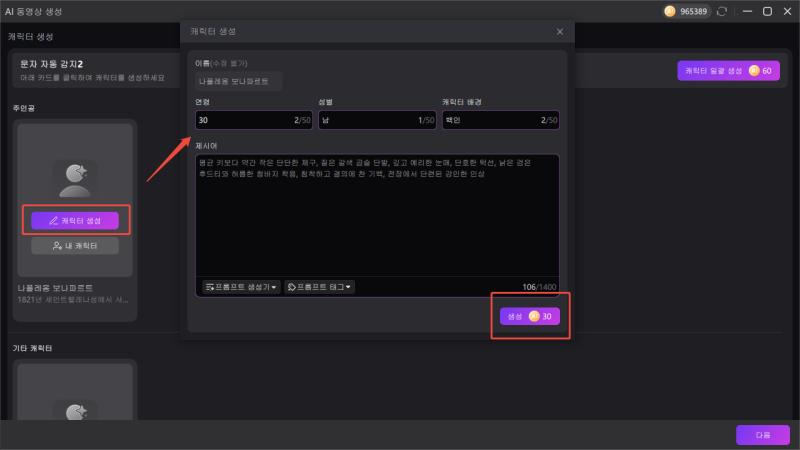Click the 기타 캐릭터 section label

pyautogui.click(x=32, y=348)
